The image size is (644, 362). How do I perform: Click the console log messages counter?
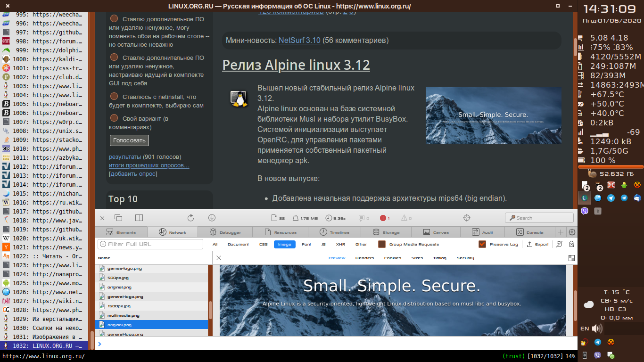tap(363, 218)
